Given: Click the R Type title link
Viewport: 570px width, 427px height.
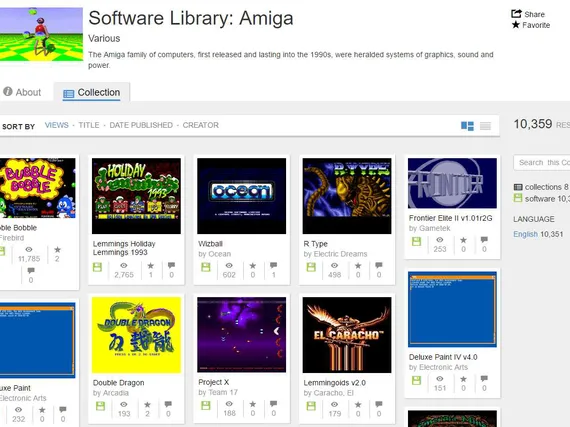Looking at the screenshot, I should [x=316, y=244].
